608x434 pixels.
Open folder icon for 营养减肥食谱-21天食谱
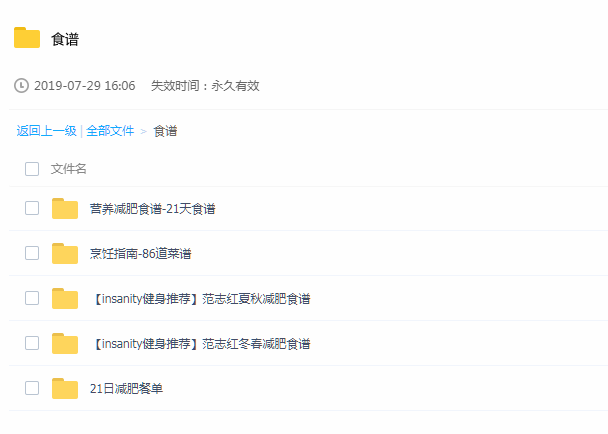(x=65, y=209)
